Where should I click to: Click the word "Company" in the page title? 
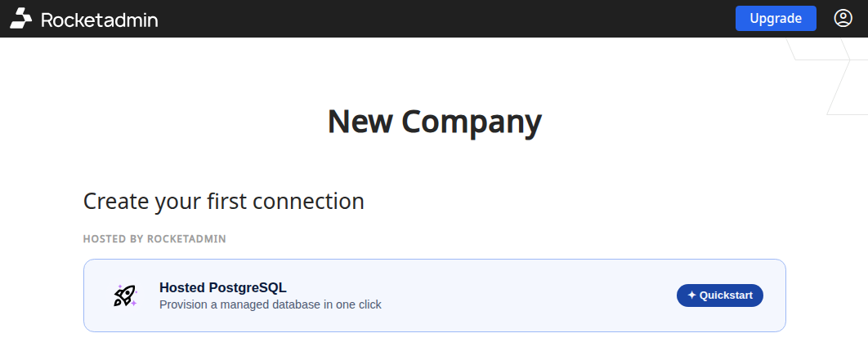click(x=471, y=122)
